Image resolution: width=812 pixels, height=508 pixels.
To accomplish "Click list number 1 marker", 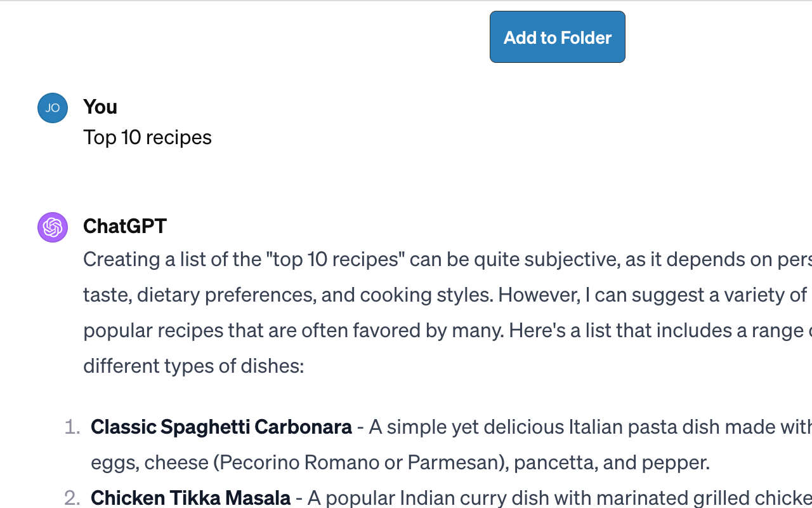I will coord(72,427).
